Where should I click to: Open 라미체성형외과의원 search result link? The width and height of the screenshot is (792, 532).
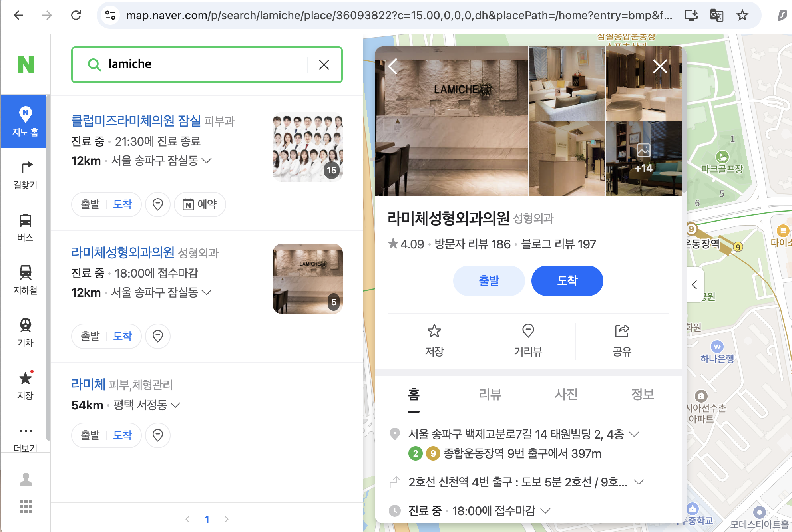(x=123, y=252)
